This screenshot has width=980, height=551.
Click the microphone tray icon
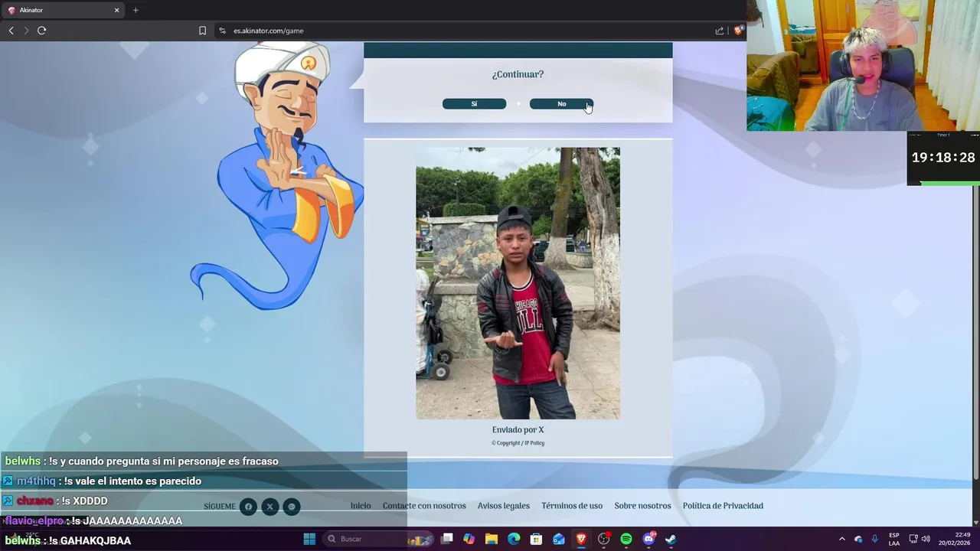(x=874, y=539)
